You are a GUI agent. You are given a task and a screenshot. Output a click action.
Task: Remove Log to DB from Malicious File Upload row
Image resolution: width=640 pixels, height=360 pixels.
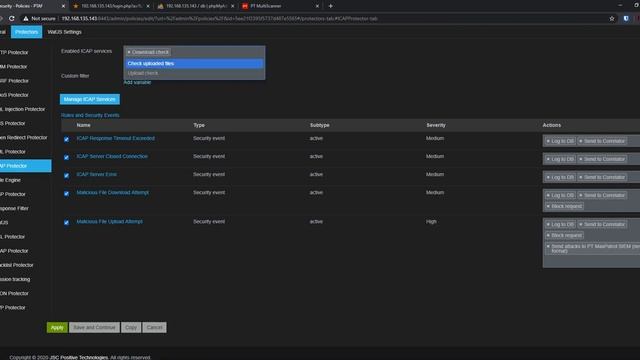(x=548, y=224)
